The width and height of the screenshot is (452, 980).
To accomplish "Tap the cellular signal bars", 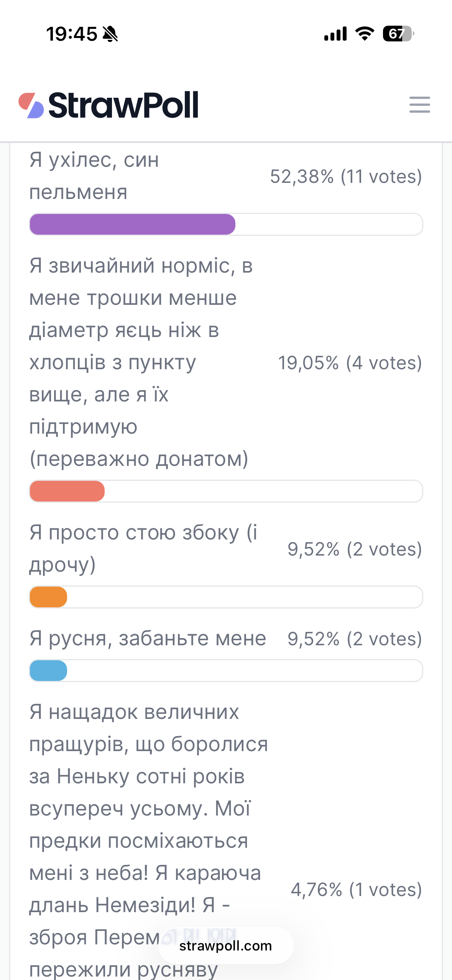I will (335, 34).
